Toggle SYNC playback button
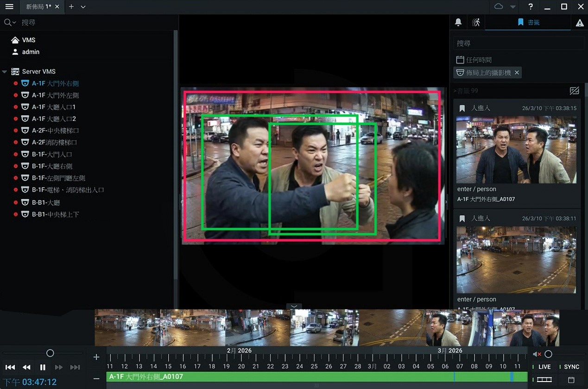Image resolution: width=588 pixels, height=389 pixels. pyautogui.click(x=571, y=367)
